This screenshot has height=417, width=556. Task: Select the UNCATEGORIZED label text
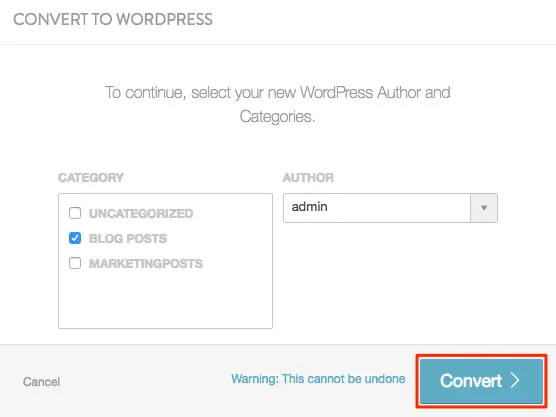point(141,213)
